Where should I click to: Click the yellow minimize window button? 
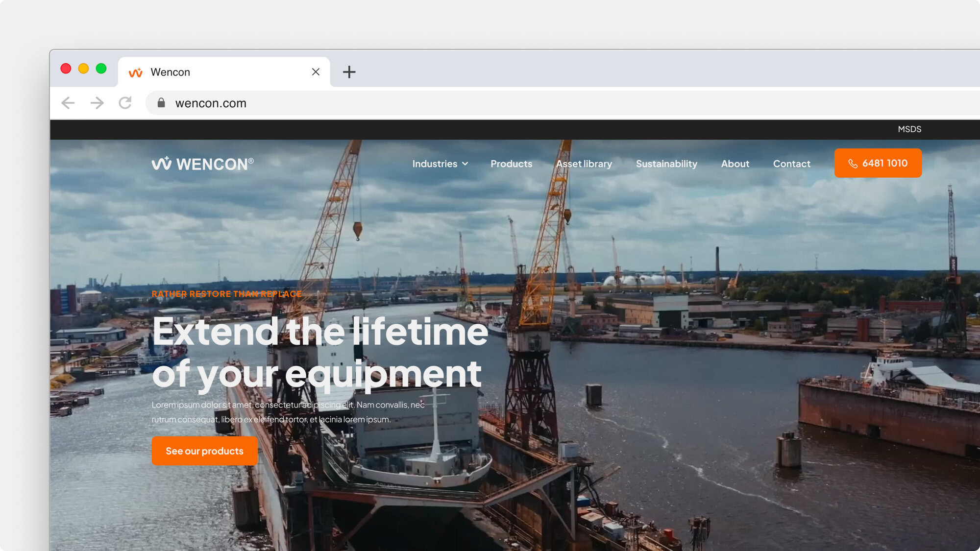(83, 68)
